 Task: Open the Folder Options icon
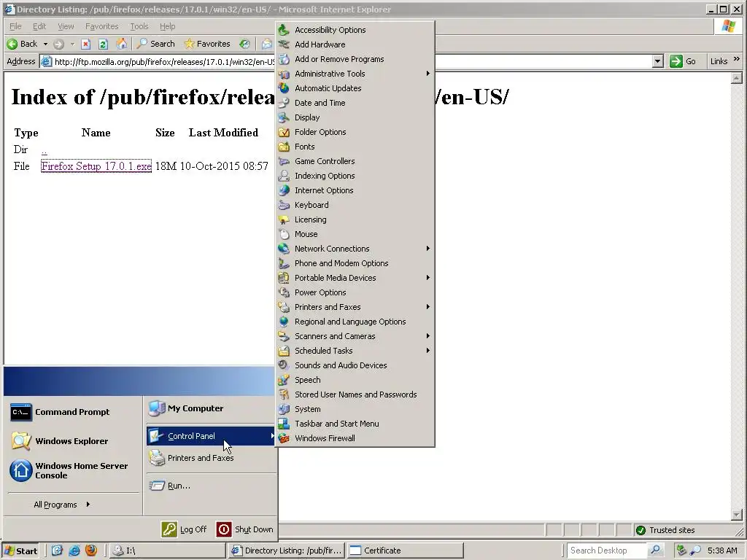click(284, 132)
